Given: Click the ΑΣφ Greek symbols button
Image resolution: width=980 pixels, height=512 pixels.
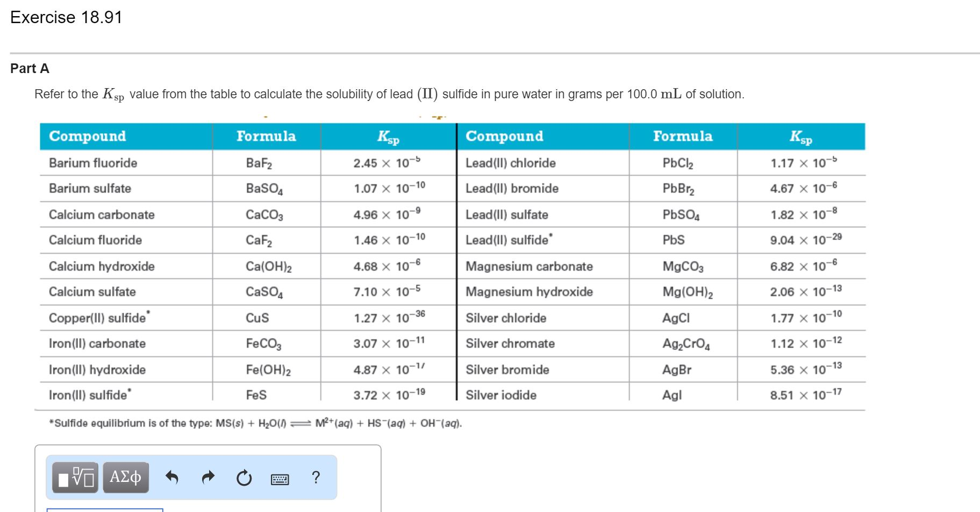Looking at the screenshot, I should pyautogui.click(x=125, y=477).
